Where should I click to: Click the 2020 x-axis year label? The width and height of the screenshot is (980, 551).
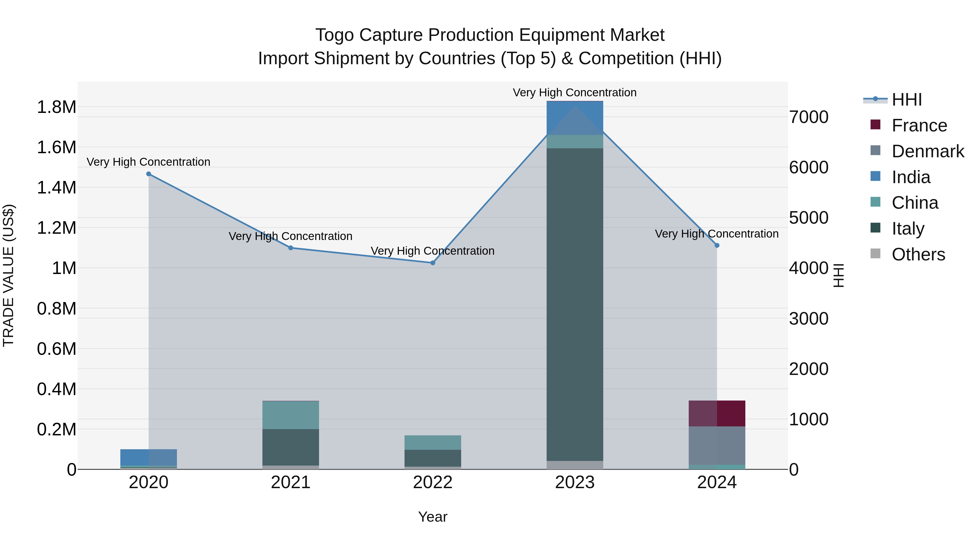[149, 482]
